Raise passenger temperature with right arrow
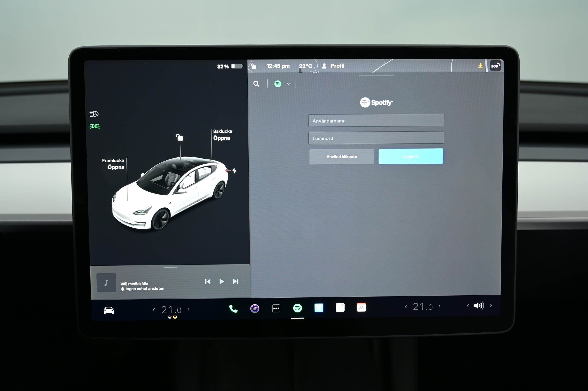Viewport: 588px width, 391px height. click(x=440, y=306)
